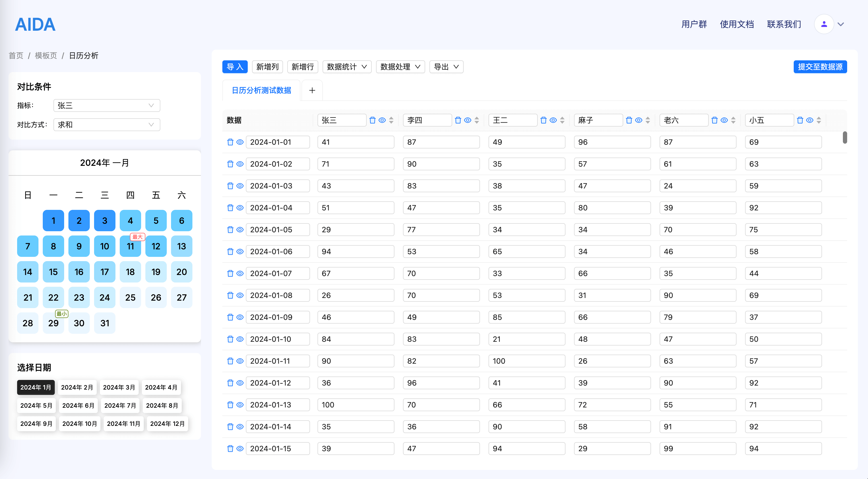The width and height of the screenshot is (868, 479).
Task: Expand the 数据统计 dropdown
Action: [347, 67]
